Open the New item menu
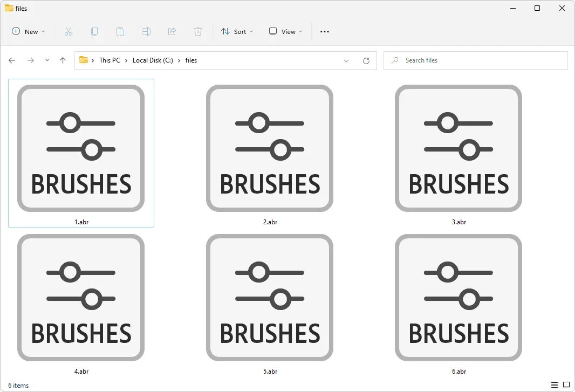 click(28, 31)
